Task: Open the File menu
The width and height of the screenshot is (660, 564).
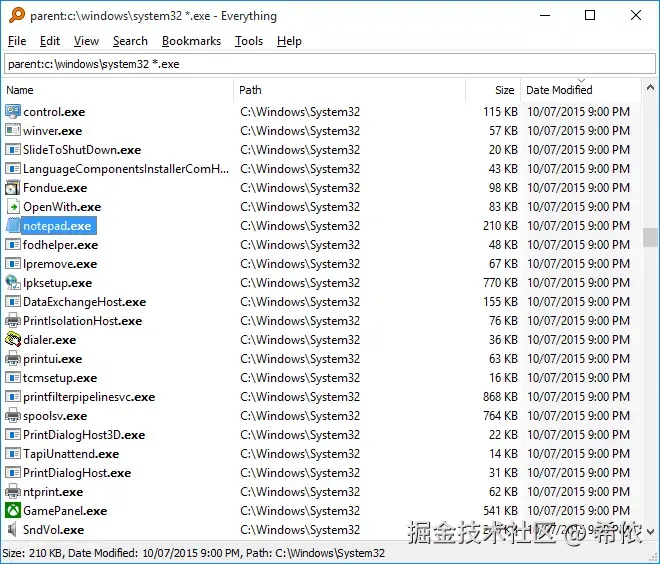Action: tap(17, 41)
